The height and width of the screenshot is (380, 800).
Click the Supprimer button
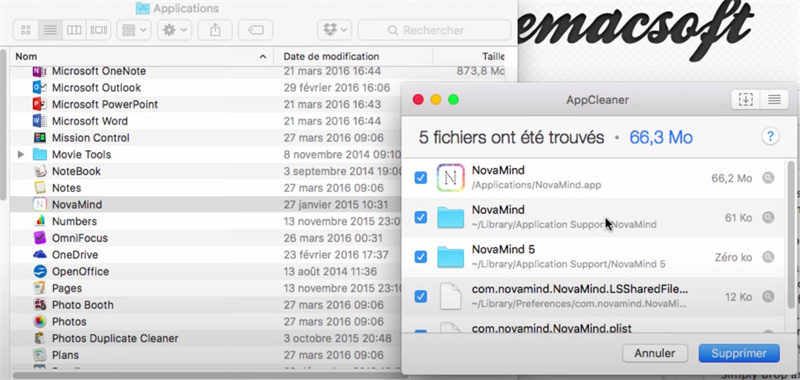point(739,353)
